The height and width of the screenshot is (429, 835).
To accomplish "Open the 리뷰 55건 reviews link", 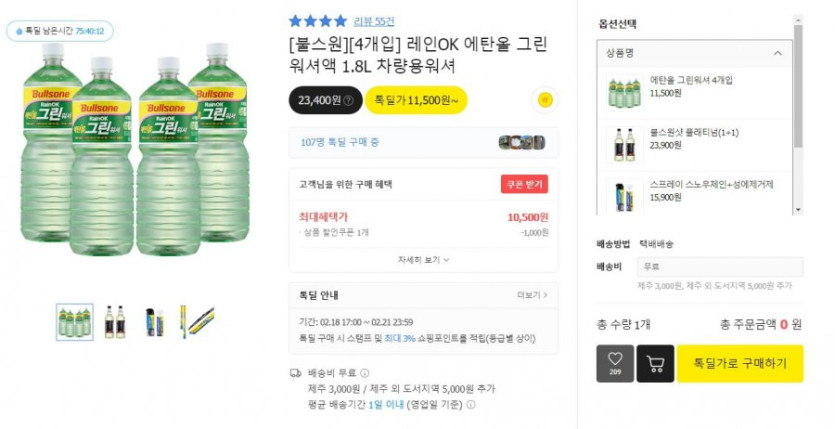I will [373, 21].
